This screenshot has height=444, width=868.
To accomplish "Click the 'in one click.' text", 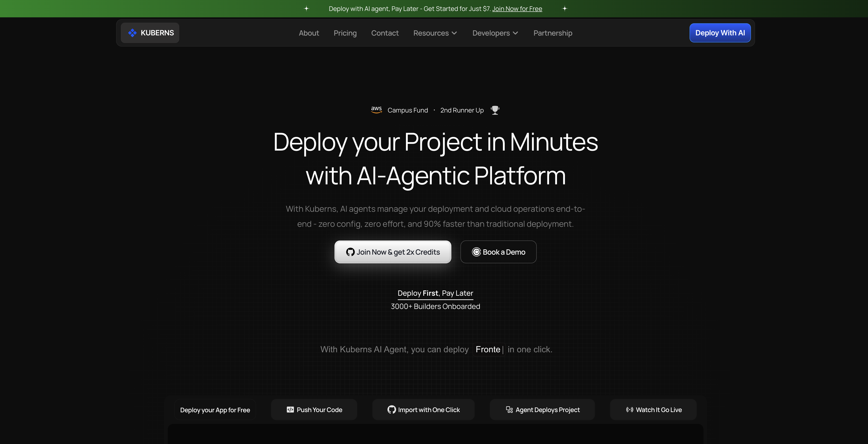I will tap(530, 349).
